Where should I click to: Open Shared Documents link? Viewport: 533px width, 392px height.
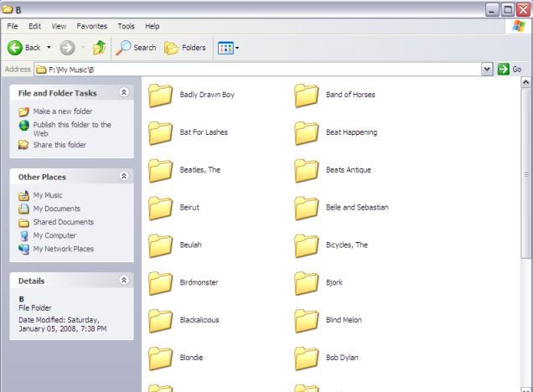[64, 222]
